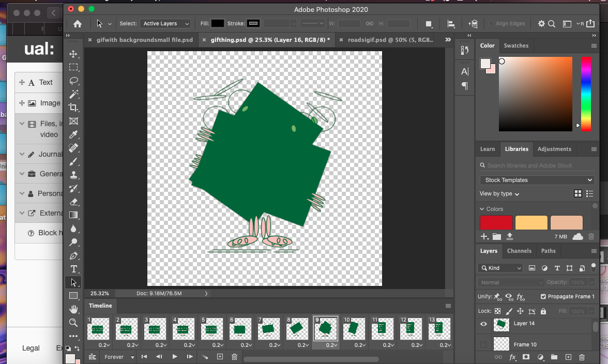Open the roadsigif.psd document tab
Viewport: 608px width, 364px height.
389,40
